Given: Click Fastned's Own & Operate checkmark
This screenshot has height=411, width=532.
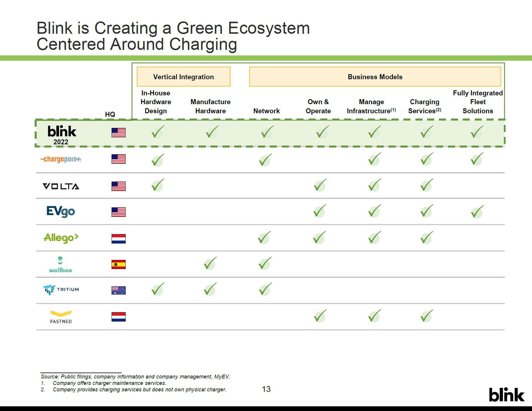Looking at the screenshot, I should click(x=319, y=316).
